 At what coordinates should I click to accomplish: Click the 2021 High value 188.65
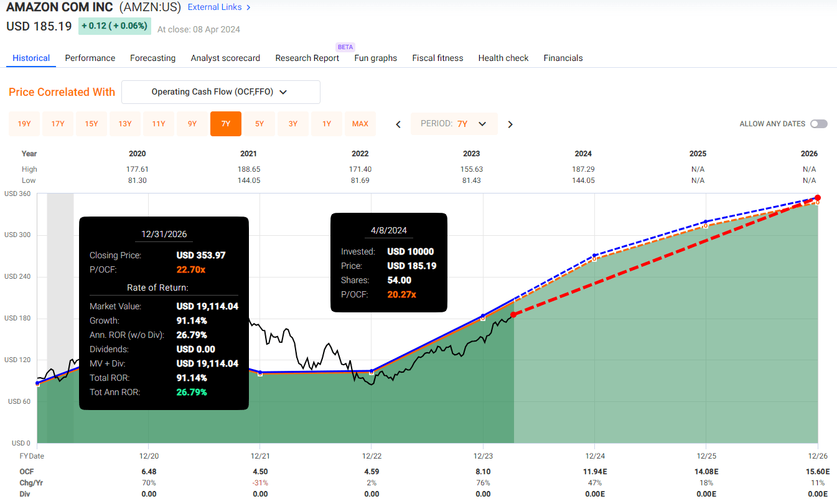coord(248,169)
